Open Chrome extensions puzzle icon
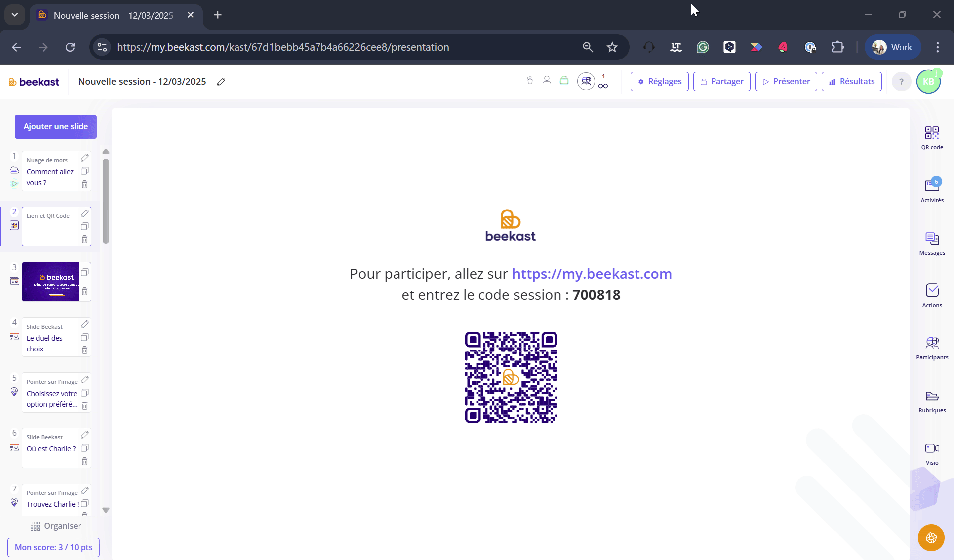Viewport: 954px width, 560px height. pos(838,47)
